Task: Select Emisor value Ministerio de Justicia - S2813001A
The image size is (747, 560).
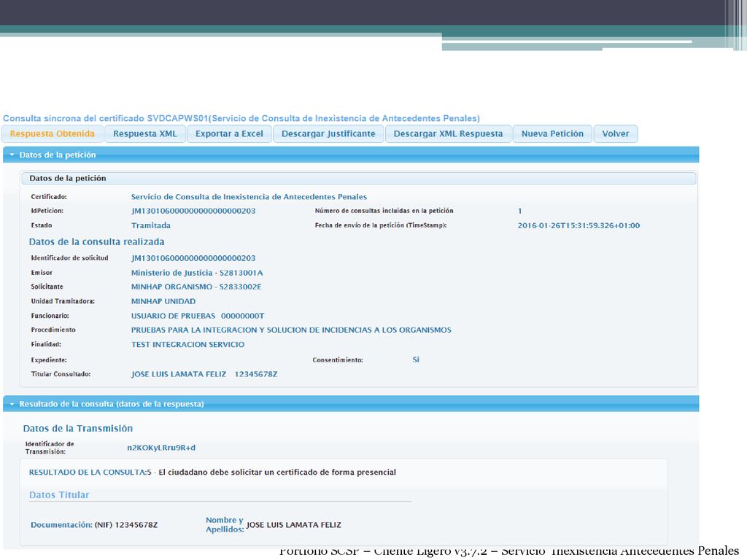Action: [197, 273]
